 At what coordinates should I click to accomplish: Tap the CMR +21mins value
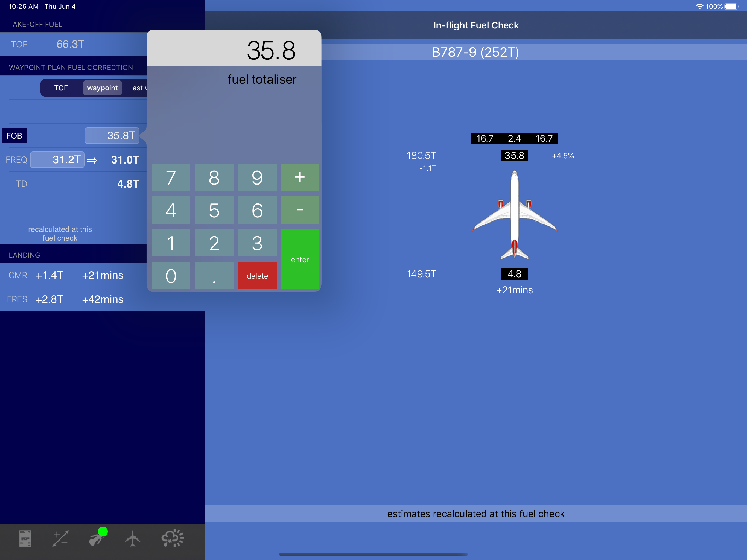click(103, 275)
